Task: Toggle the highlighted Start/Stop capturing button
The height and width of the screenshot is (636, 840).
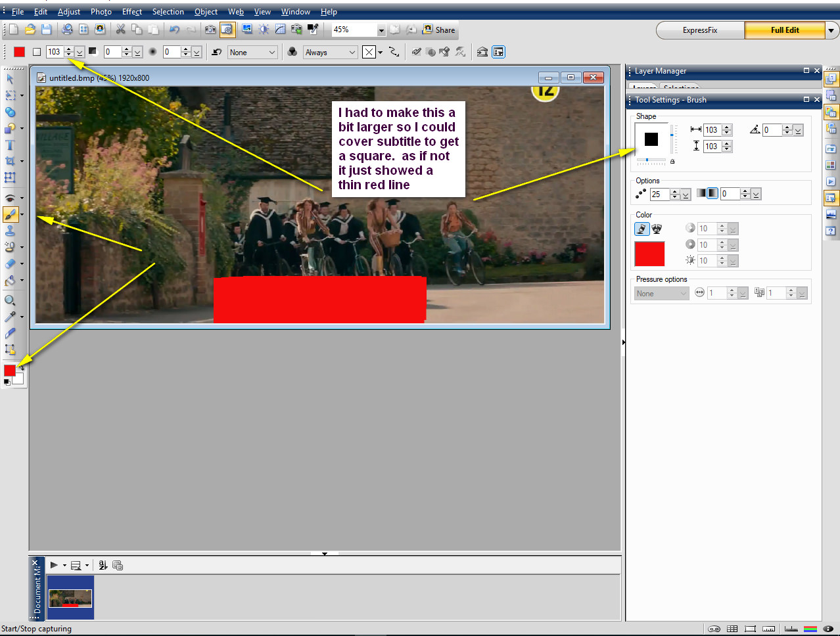Action: (x=227, y=30)
